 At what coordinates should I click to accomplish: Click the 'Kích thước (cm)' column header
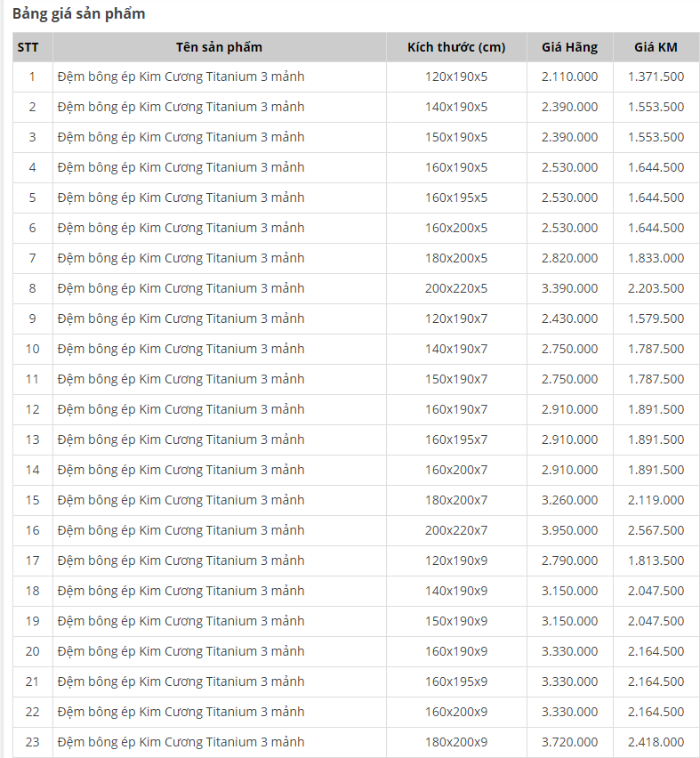pyautogui.click(x=456, y=47)
